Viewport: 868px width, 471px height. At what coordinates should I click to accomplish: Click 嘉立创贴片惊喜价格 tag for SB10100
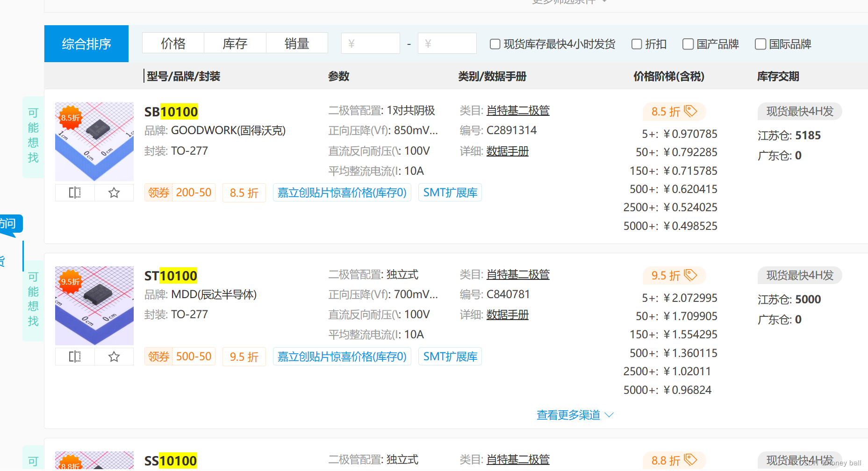tap(342, 193)
